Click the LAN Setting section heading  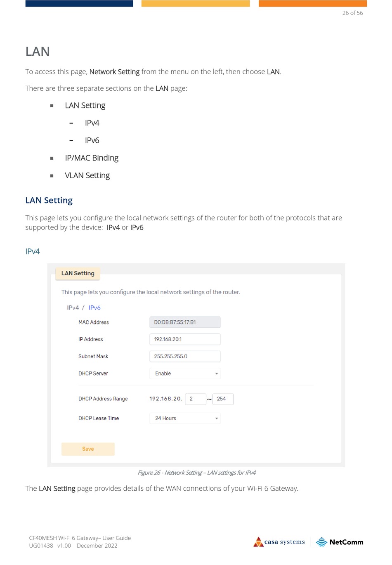49,201
